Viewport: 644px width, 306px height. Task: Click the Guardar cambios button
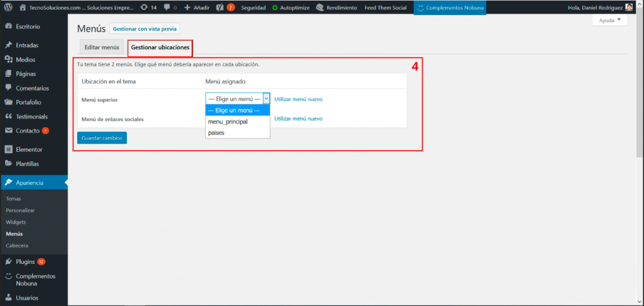tap(102, 138)
